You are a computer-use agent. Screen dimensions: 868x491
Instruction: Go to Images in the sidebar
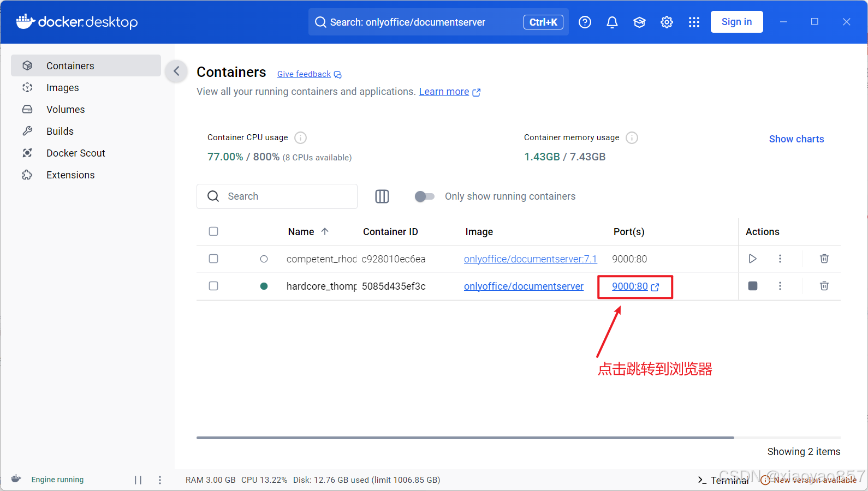coord(62,88)
